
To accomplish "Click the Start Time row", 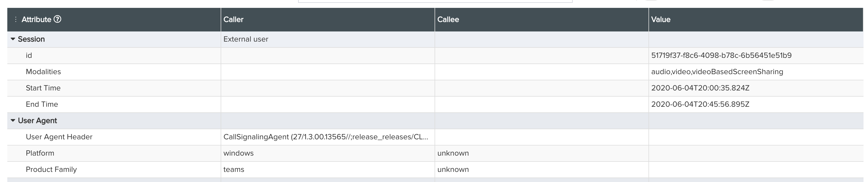I will pyautogui.click(x=44, y=88).
